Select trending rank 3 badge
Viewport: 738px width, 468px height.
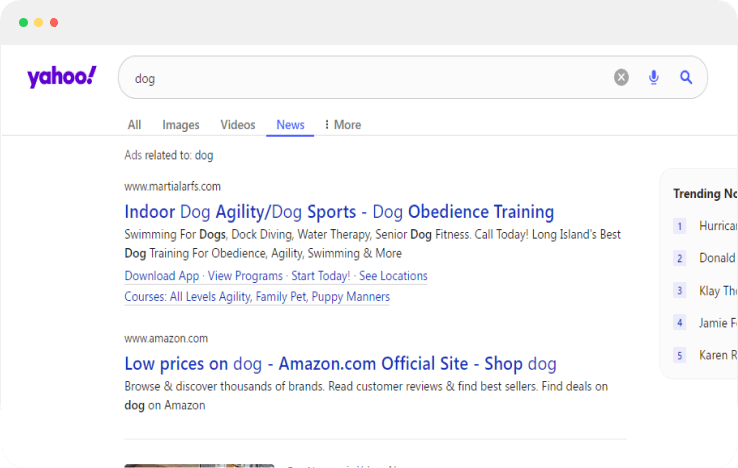tap(679, 290)
